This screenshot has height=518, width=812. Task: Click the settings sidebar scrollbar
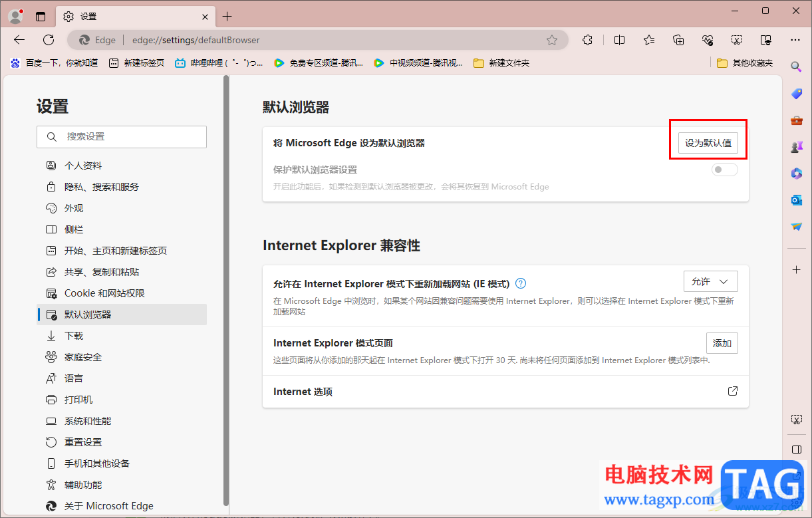(226, 291)
